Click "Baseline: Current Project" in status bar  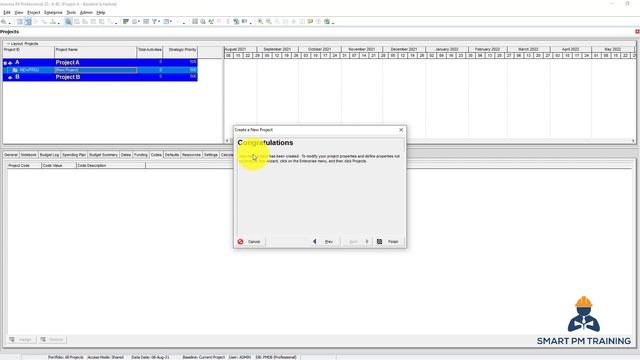[203, 357]
